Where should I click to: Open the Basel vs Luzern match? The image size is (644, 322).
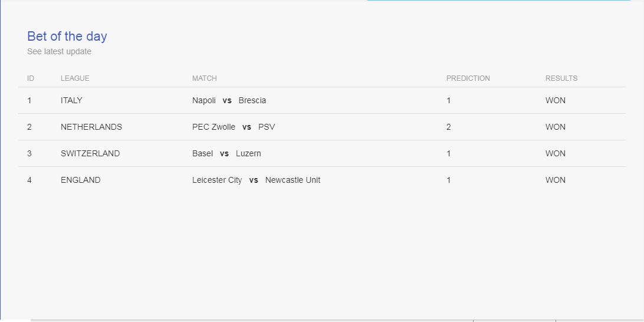pyautogui.click(x=226, y=153)
